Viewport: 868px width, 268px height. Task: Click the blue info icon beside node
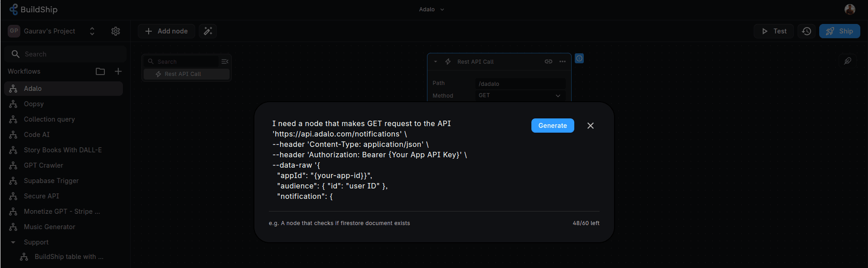(x=579, y=58)
